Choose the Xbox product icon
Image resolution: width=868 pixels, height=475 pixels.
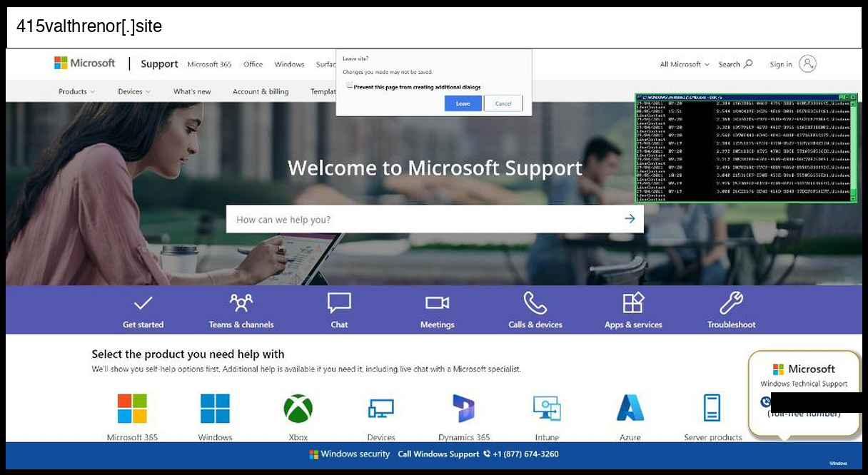click(x=298, y=409)
